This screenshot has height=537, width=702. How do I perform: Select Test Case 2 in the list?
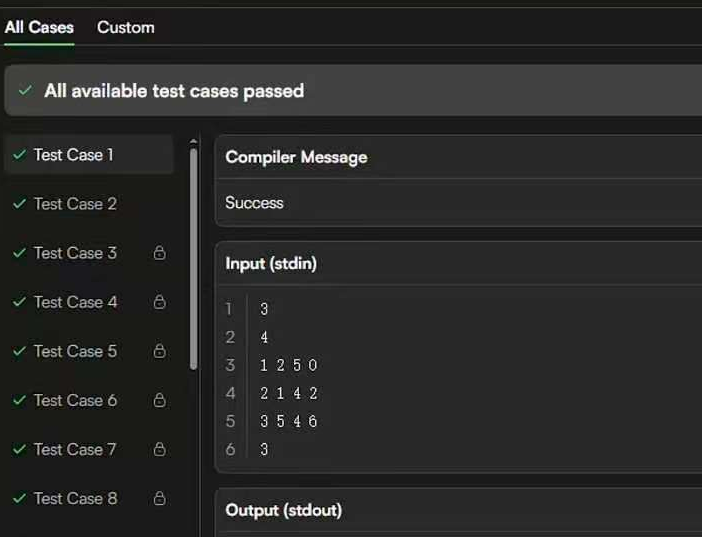pyautogui.click(x=75, y=204)
